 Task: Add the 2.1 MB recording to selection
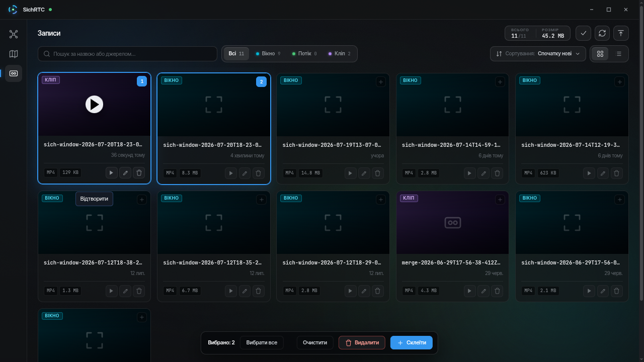click(619, 200)
